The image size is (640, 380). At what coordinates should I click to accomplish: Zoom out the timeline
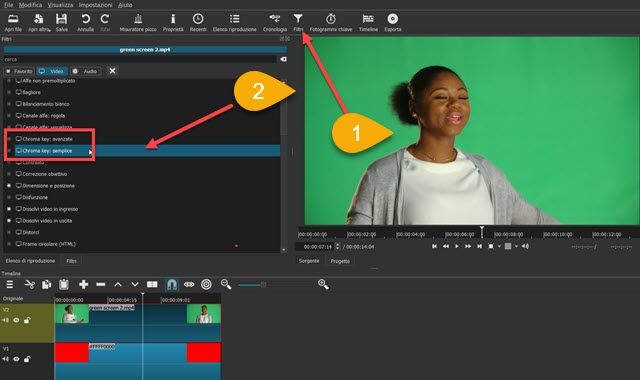click(226, 284)
